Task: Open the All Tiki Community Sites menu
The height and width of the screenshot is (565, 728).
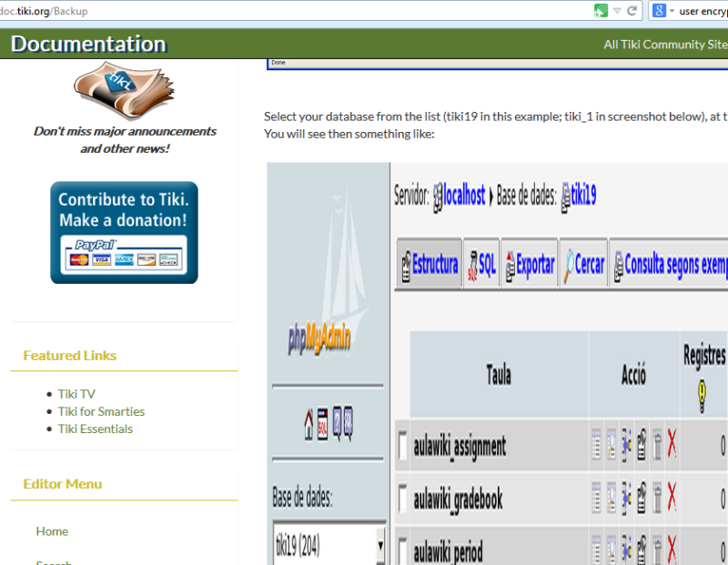Action: coord(665,45)
